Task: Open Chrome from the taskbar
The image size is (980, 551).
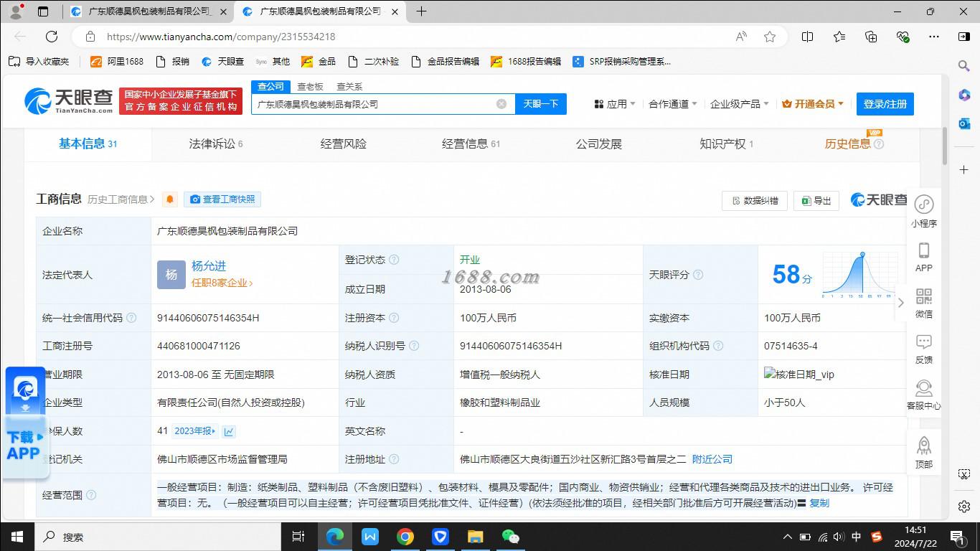Action: 405,537
